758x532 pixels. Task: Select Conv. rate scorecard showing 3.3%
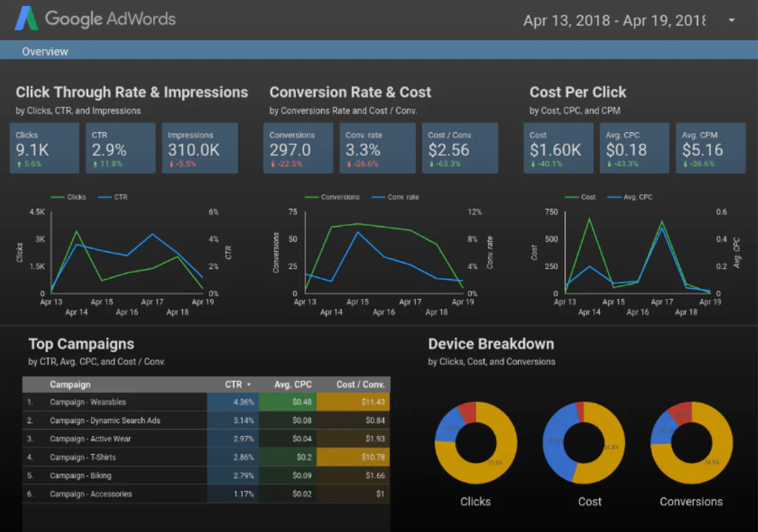click(378, 148)
